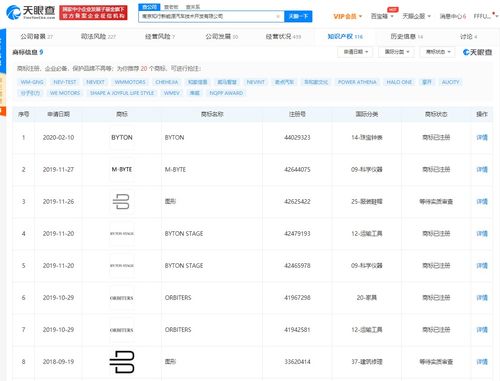This screenshot has width=500, height=381.
Task: Click the BYTON STAGE trademark image in row 5
Action: pyautogui.click(x=122, y=265)
